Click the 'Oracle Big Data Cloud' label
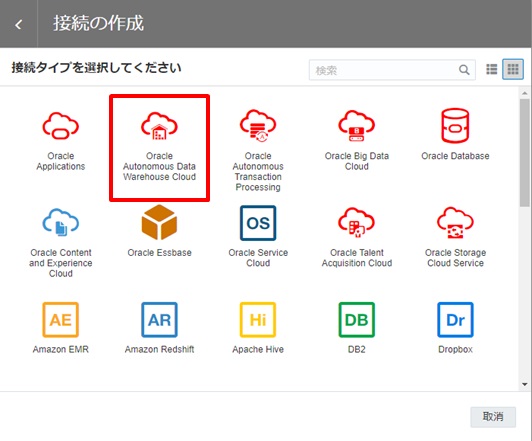This screenshot has width=532, height=441. [357, 161]
